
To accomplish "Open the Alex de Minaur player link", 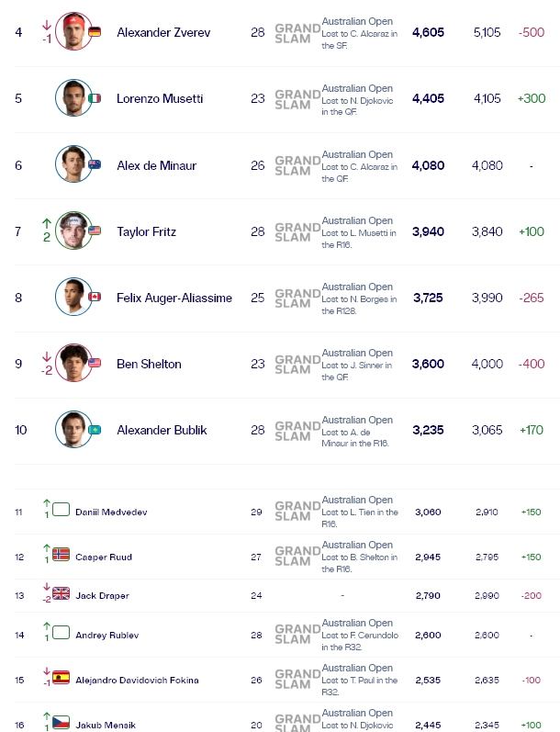I will (156, 165).
